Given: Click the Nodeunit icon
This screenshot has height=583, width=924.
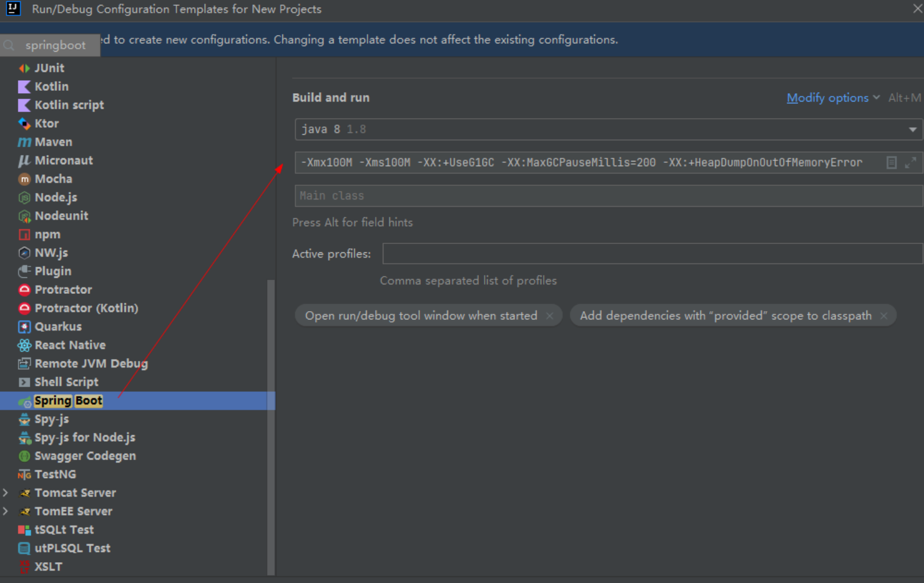Looking at the screenshot, I should click(24, 216).
